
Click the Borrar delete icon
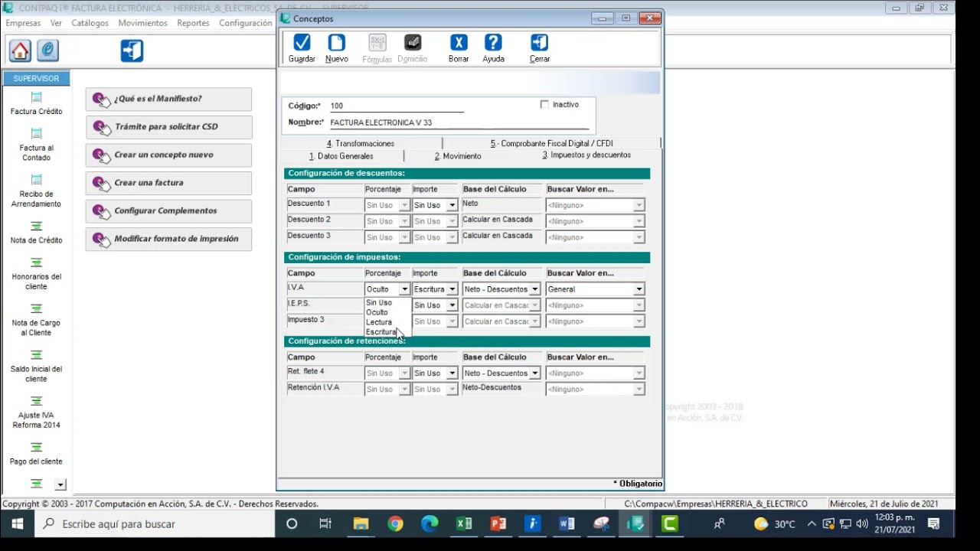click(459, 43)
